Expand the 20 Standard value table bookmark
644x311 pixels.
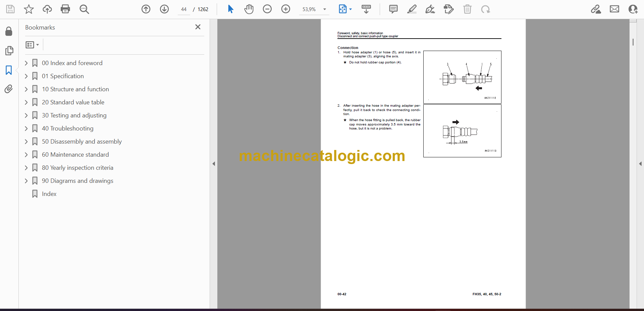pyautogui.click(x=26, y=102)
